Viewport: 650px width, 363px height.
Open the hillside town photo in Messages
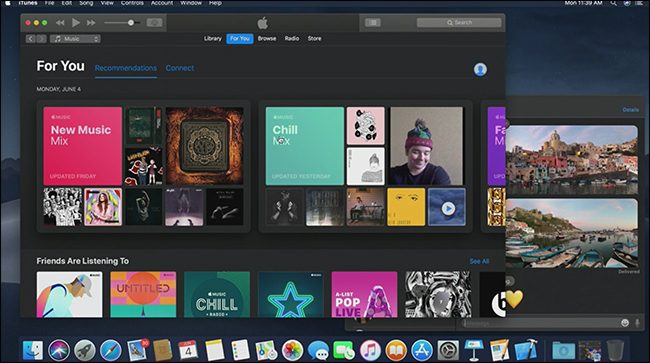point(572,160)
